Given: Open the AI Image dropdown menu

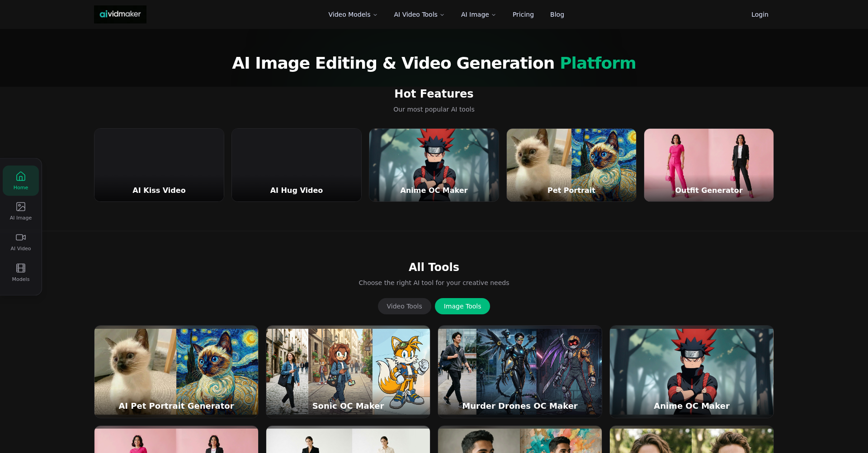Looking at the screenshot, I should click(x=478, y=14).
